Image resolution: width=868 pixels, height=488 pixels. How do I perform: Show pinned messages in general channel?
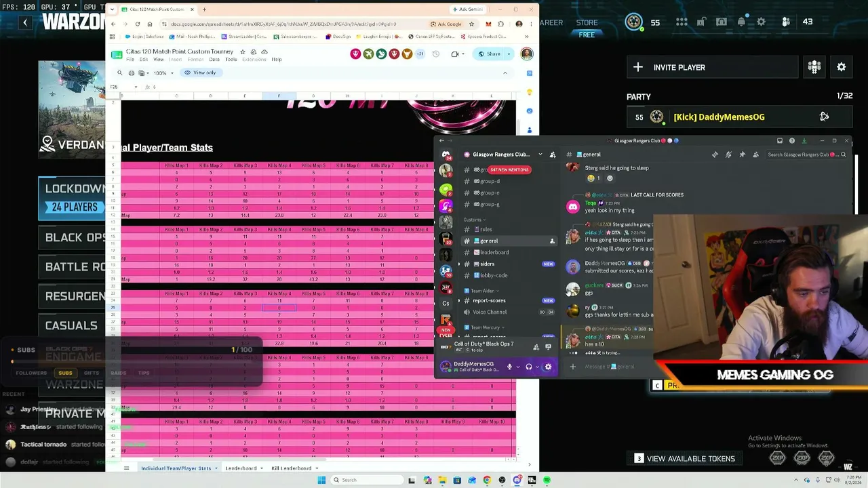pyautogui.click(x=742, y=155)
